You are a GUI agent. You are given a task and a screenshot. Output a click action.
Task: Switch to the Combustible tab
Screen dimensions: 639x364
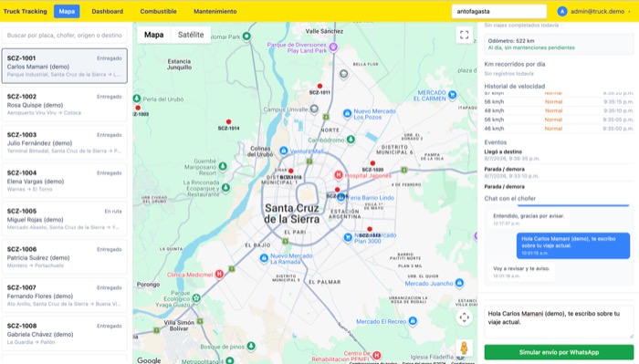(x=158, y=11)
